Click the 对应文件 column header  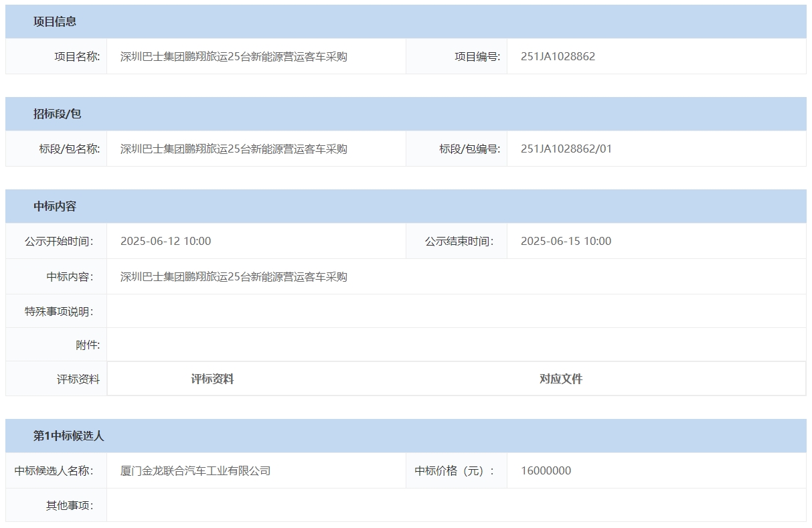(561, 379)
